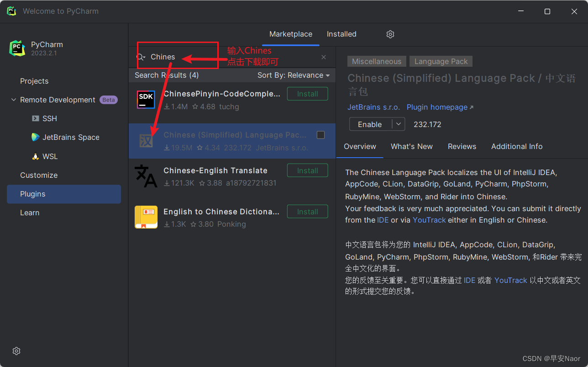Install English to Chinese Dictionary plugin
This screenshot has height=367, width=588.
coord(308,212)
